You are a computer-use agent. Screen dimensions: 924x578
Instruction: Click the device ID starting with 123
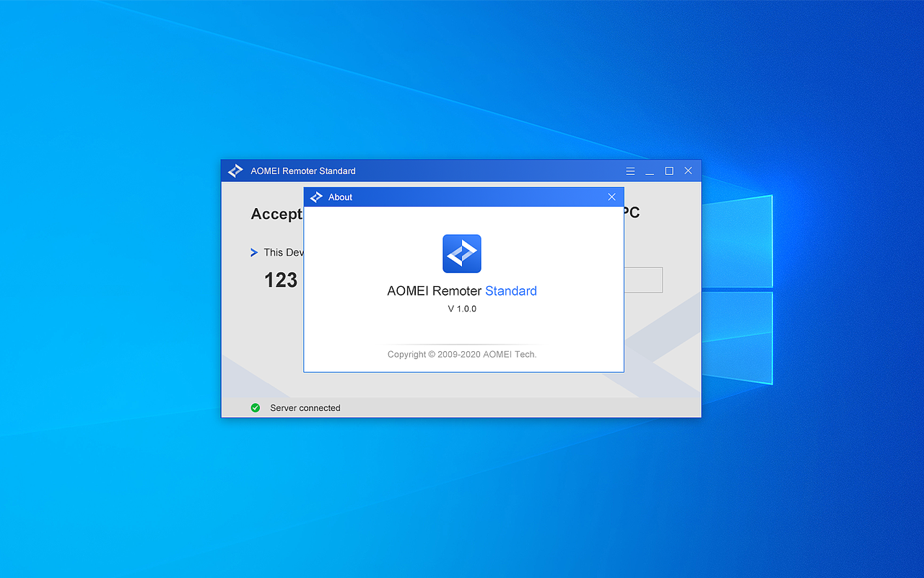(282, 280)
